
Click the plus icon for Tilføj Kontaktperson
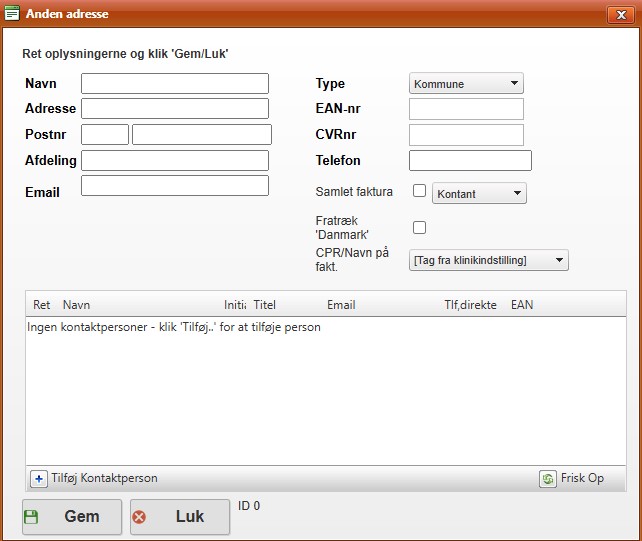point(39,479)
